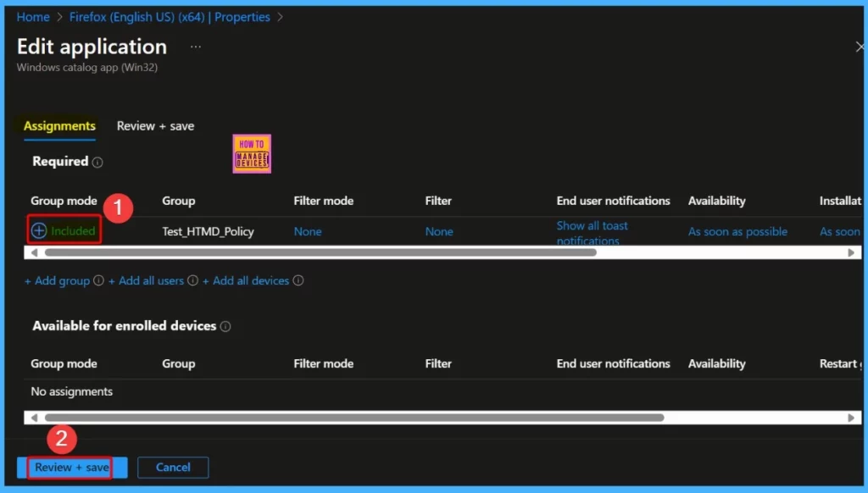Viewport: 868px width, 493px height.
Task: Show info icon beside Available for enrolled devices
Action: [x=225, y=326]
